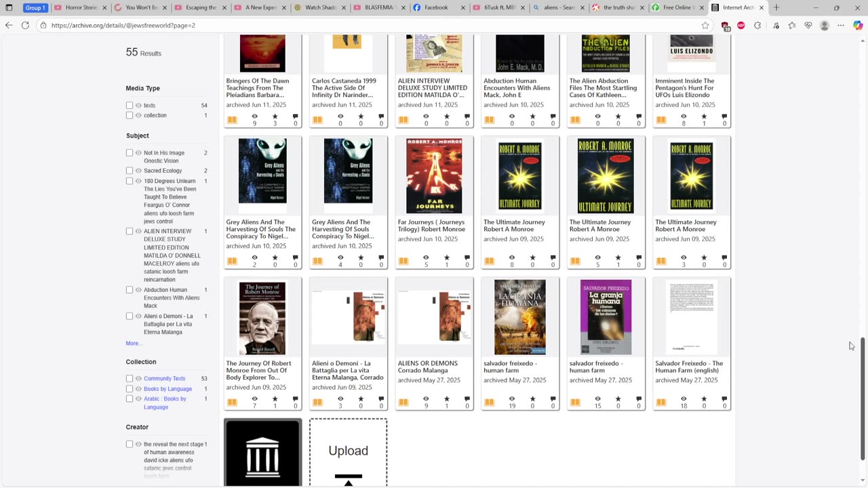Click the favorite star under Far Journeys
The image size is (868, 488).
[x=446, y=258]
